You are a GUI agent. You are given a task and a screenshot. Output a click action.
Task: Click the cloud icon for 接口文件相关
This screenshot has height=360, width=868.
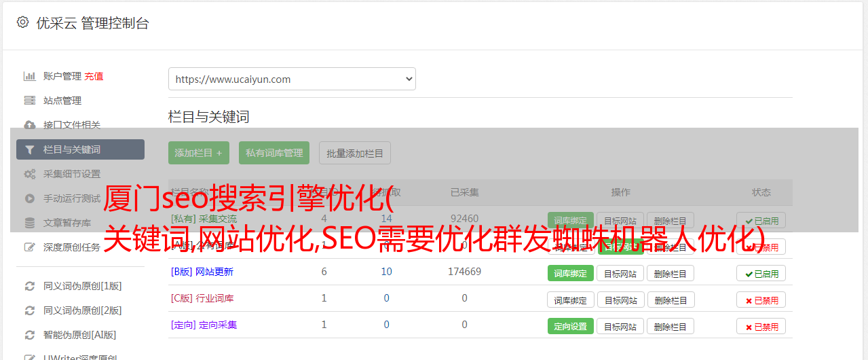tap(30, 125)
